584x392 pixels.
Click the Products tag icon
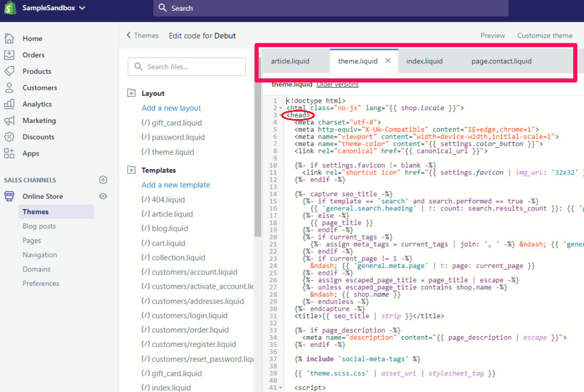9,71
